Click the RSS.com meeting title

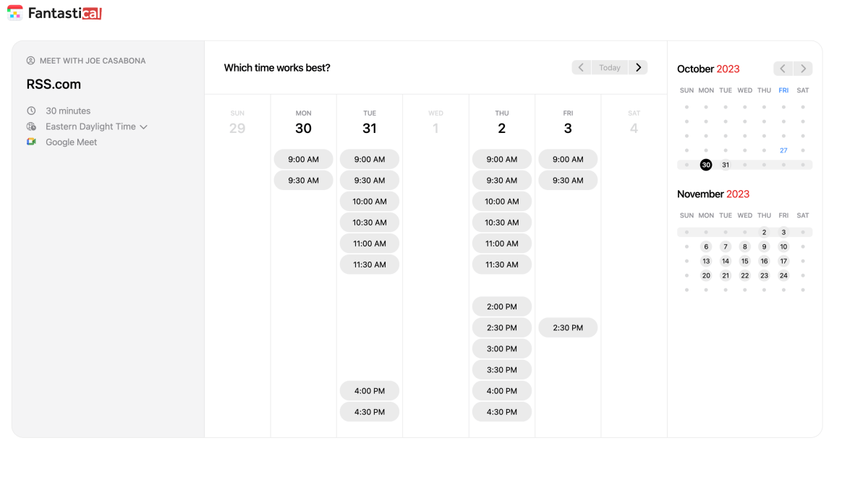(54, 84)
